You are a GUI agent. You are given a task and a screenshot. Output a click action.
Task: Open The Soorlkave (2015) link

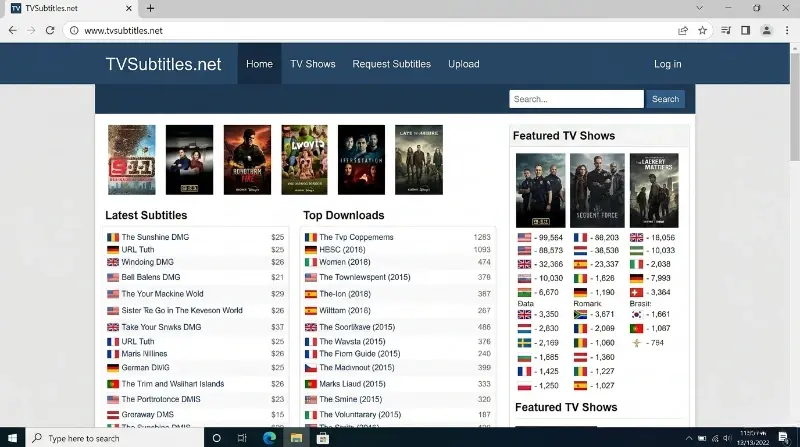pyautogui.click(x=357, y=327)
